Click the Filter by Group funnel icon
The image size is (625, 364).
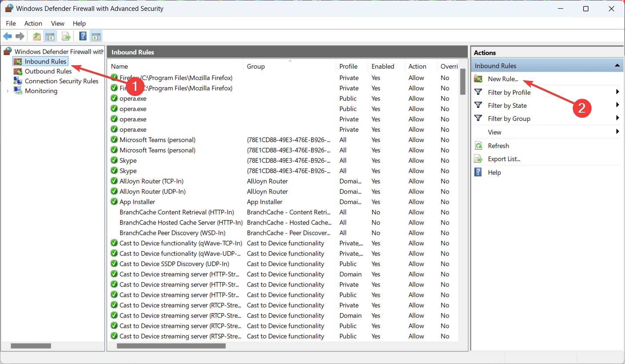click(478, 118)
